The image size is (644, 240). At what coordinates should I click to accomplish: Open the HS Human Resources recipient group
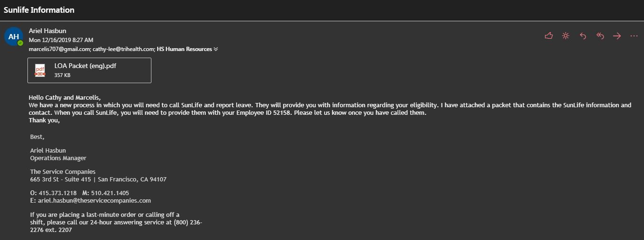click(x=184, y=49)
